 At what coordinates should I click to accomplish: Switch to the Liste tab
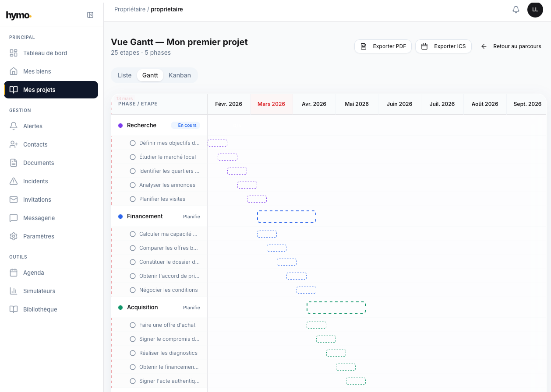(x=124, y=75)
